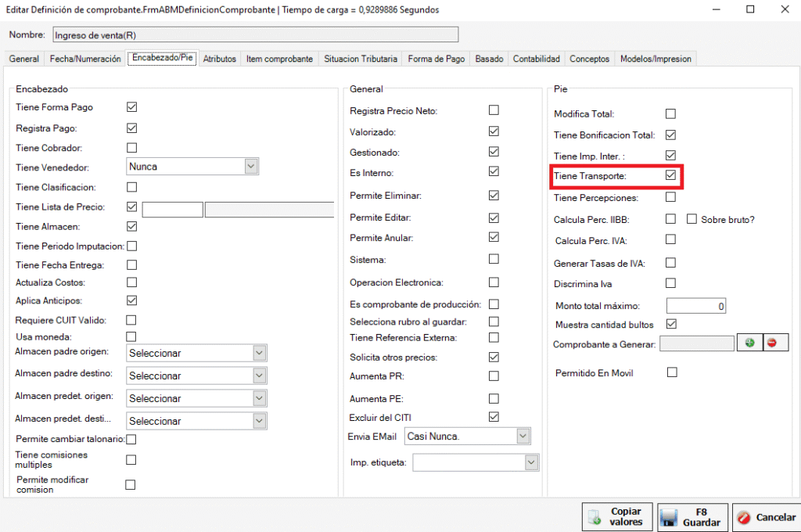This screenshot has width=801, height=532.
Task: Switch to Situacion Tributaria tab
Action: [361, 59]
